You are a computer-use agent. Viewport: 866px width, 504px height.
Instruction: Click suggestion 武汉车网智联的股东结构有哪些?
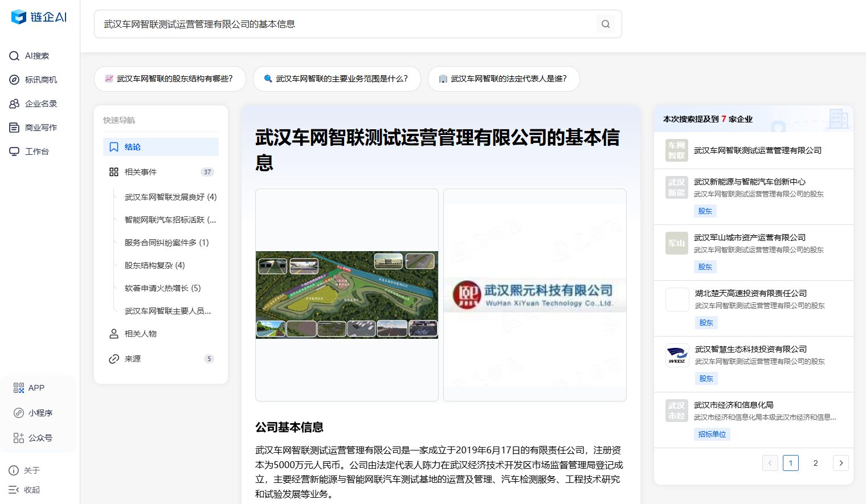pyautogui.click(x=170, y=79)
